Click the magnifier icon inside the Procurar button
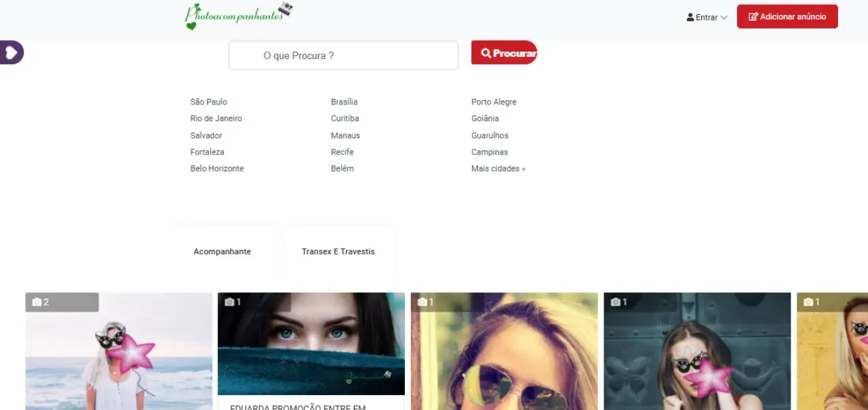 (x=486, y=52)
